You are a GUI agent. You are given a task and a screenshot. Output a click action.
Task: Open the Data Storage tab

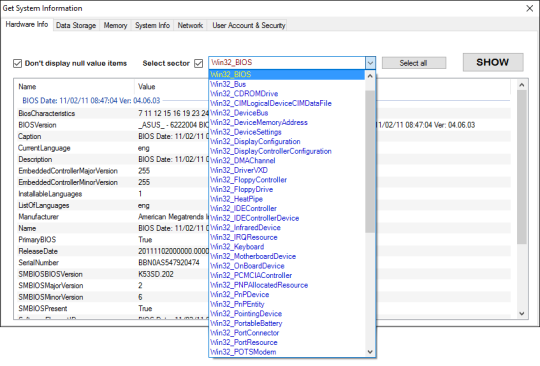[x=76, y=25]
